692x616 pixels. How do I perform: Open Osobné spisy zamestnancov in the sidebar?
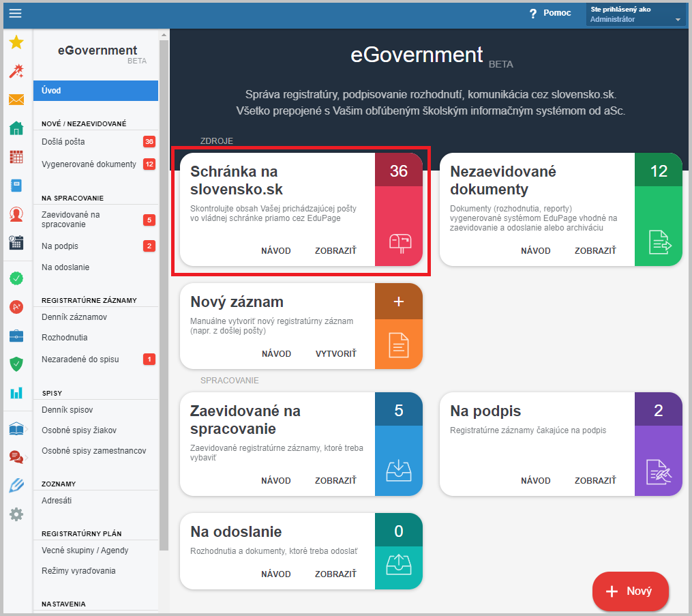[x=95, y=451]
